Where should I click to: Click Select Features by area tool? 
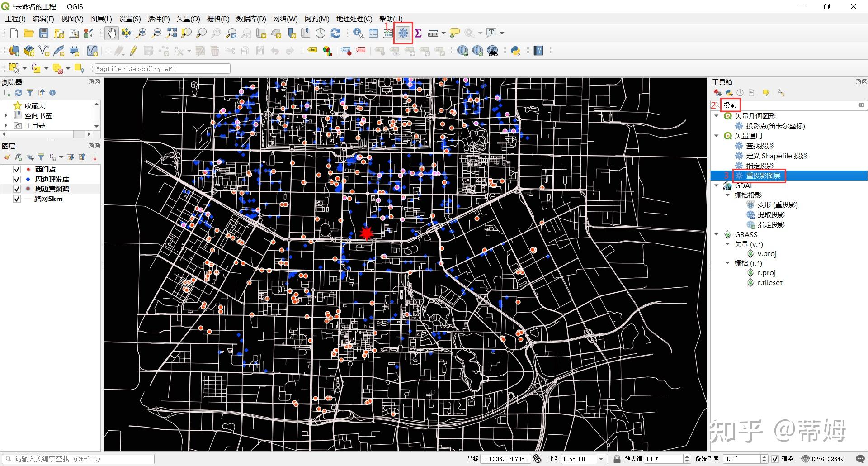[x=14, y=68]
